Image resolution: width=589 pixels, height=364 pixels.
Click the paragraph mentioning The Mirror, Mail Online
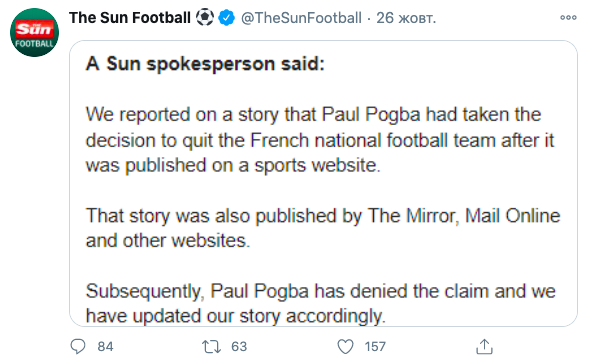coord(323,228)
